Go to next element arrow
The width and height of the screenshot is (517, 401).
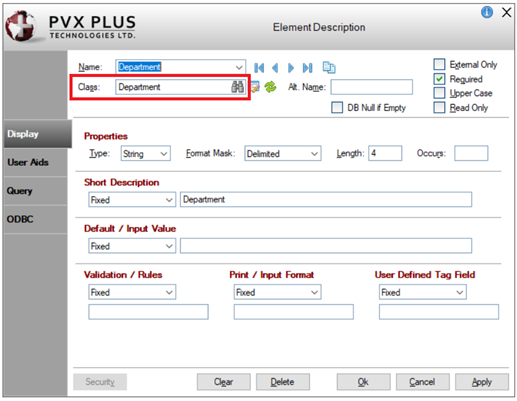[x=291, y=68]
